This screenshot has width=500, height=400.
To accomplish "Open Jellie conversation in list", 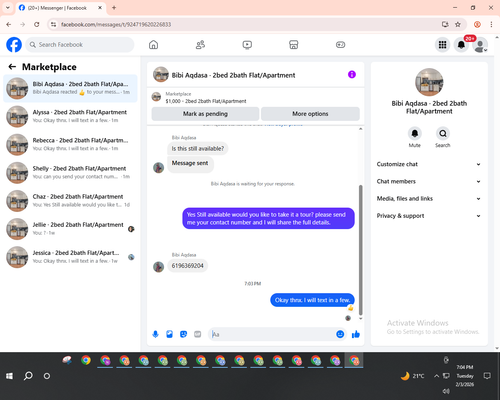I will (70, 229).
